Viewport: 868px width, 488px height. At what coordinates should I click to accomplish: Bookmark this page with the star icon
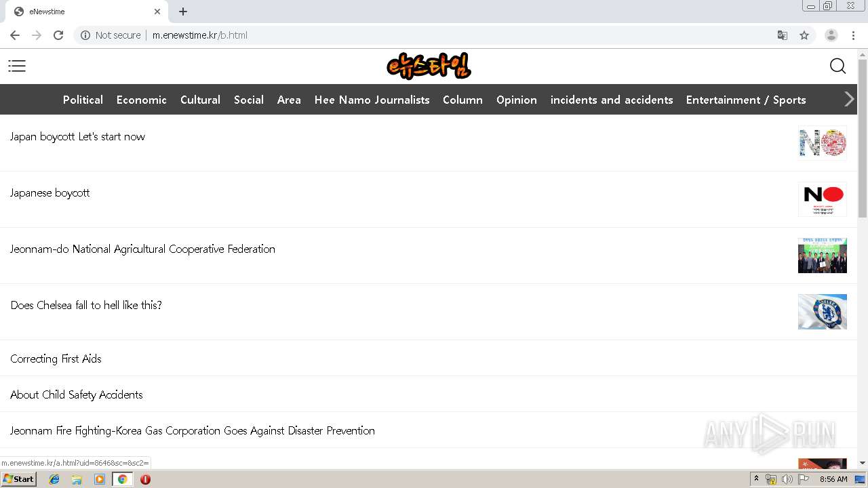(x=804, y=35)
